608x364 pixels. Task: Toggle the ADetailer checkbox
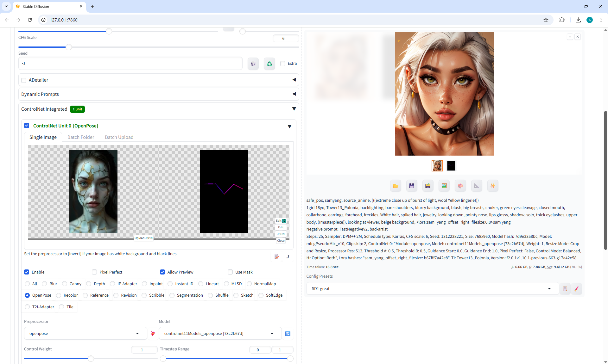24,80
